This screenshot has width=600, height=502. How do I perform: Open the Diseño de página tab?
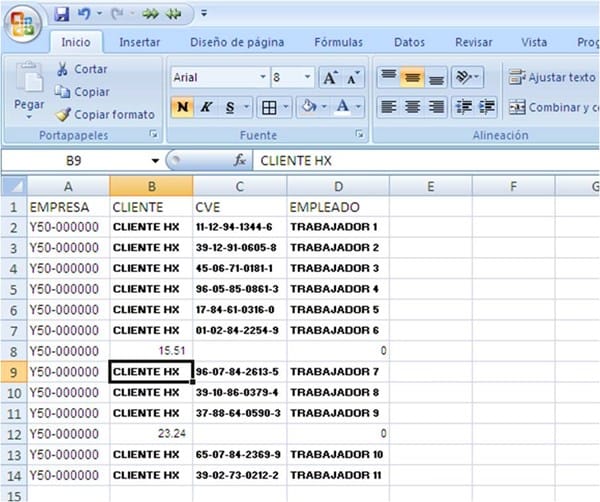pyautogui.click(x=237, y=42)
